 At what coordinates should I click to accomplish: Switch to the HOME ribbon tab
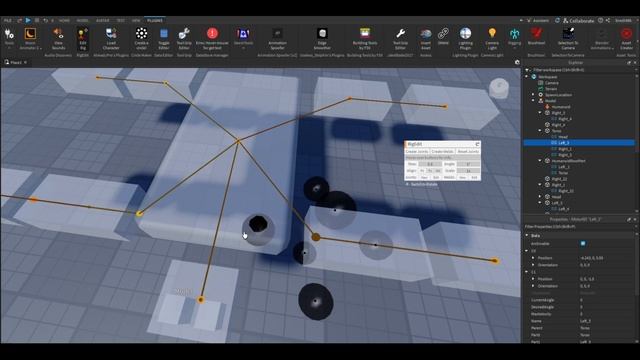tap(64, 20)
